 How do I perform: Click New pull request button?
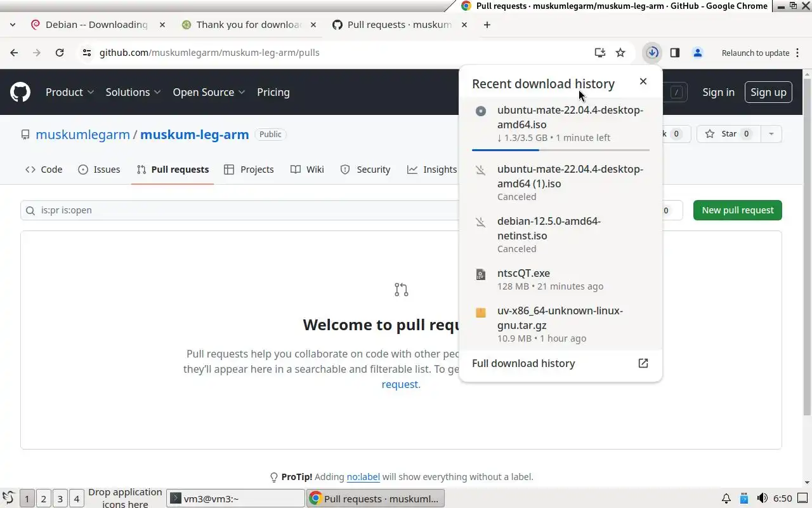738,210
